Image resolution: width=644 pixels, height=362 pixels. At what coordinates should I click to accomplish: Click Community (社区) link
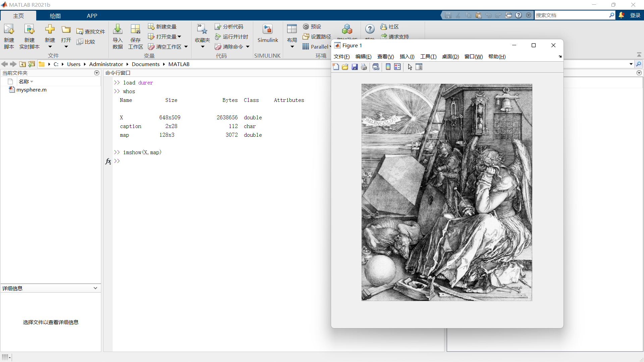pos(389,26)
